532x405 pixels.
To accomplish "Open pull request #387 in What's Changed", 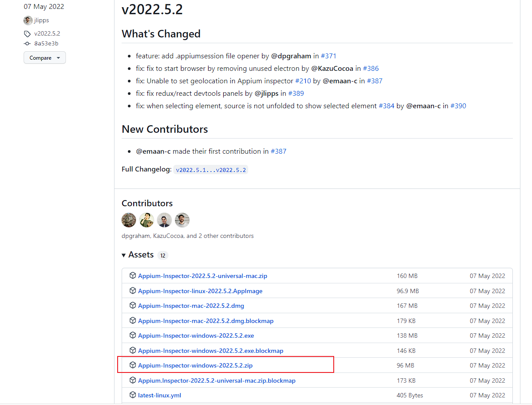I will [375, 81].
